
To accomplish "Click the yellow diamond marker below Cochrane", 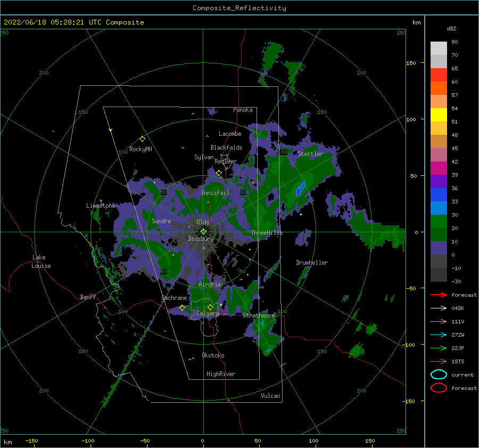I will click(x=182, y=308).
